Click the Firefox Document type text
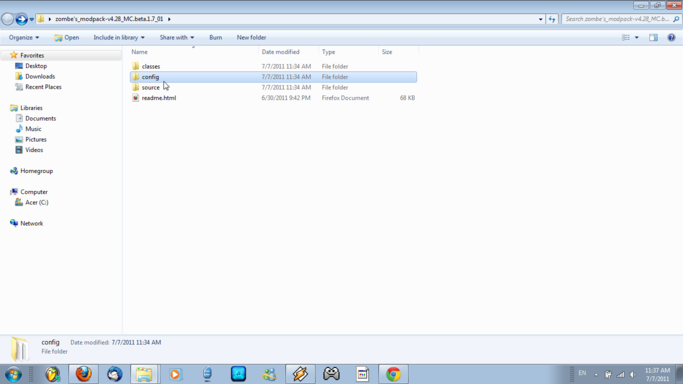683x384 pixels. 345,98
